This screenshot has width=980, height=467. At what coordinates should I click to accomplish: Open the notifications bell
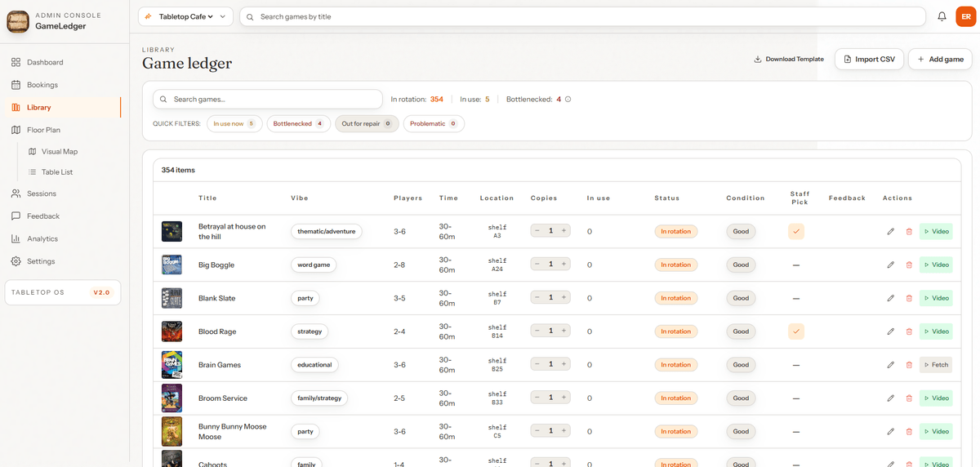tap(942, 16)
